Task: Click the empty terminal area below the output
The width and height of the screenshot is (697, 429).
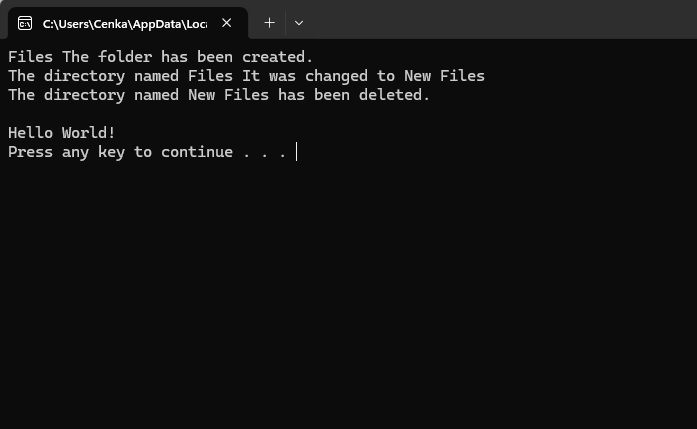Action: point(348,293)
